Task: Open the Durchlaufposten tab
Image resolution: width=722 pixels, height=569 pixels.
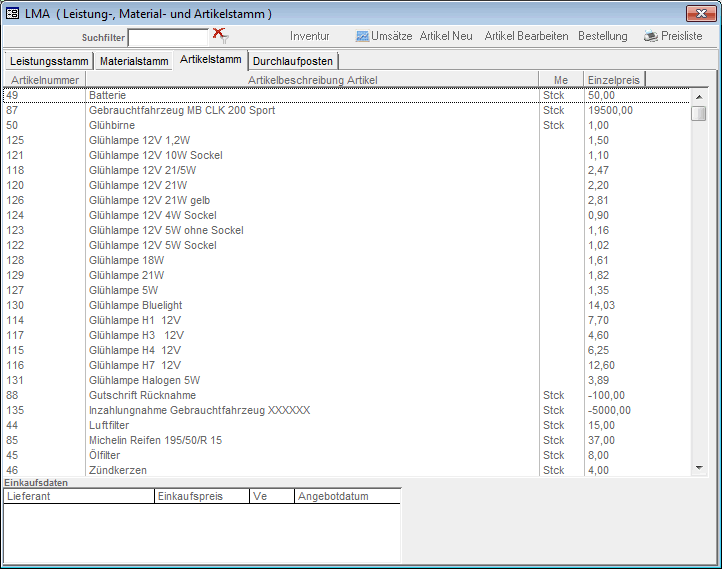Action: point(293,61)
